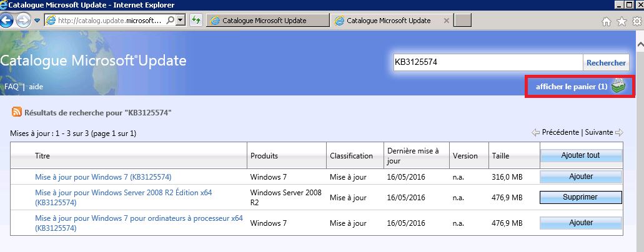Click the browser forward arrow button
The height and width of the screenshot is (252, 644).
point(23,21)
